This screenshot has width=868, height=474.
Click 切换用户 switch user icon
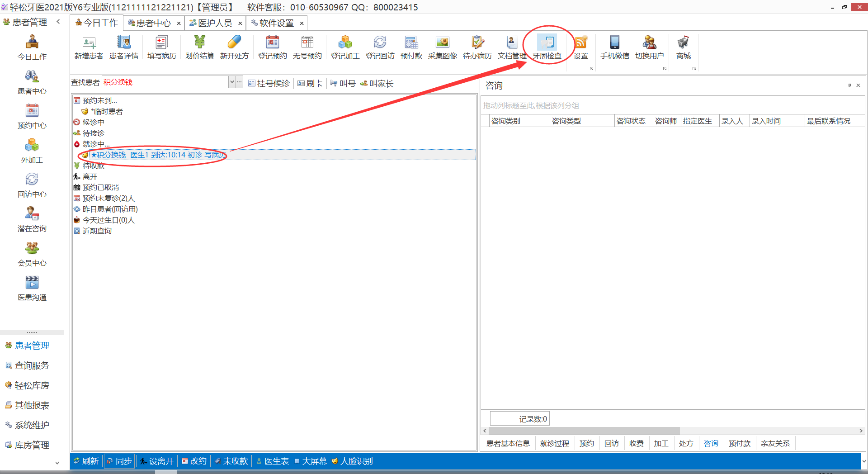(x=650, y=47)
